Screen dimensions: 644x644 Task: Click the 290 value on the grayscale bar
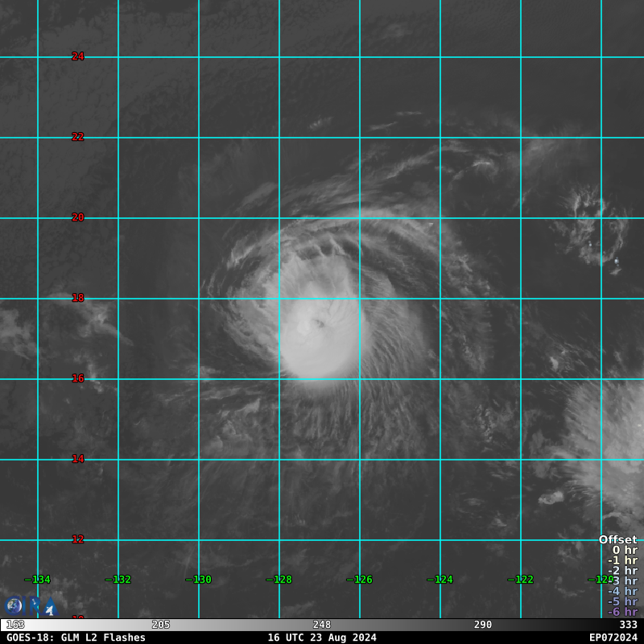tap(483, 625)
